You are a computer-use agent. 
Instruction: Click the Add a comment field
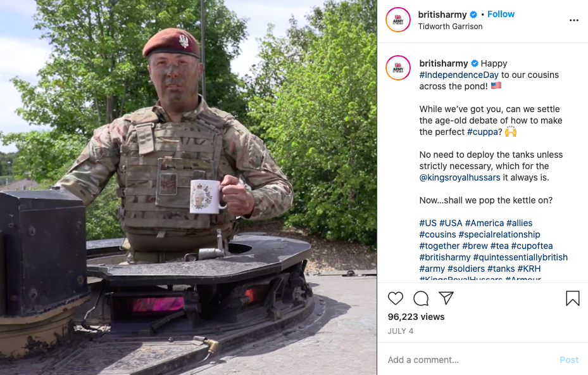coord(469,360)
